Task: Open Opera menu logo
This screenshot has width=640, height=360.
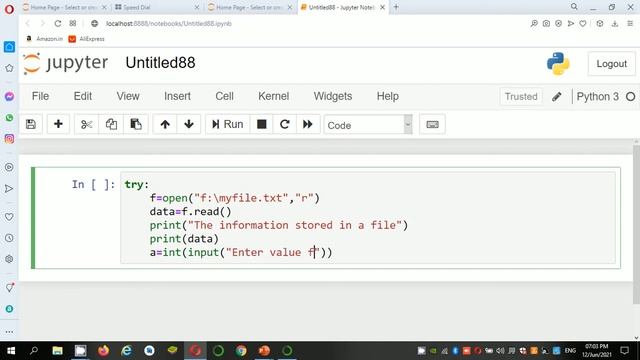Action: (x=9, y=9)
